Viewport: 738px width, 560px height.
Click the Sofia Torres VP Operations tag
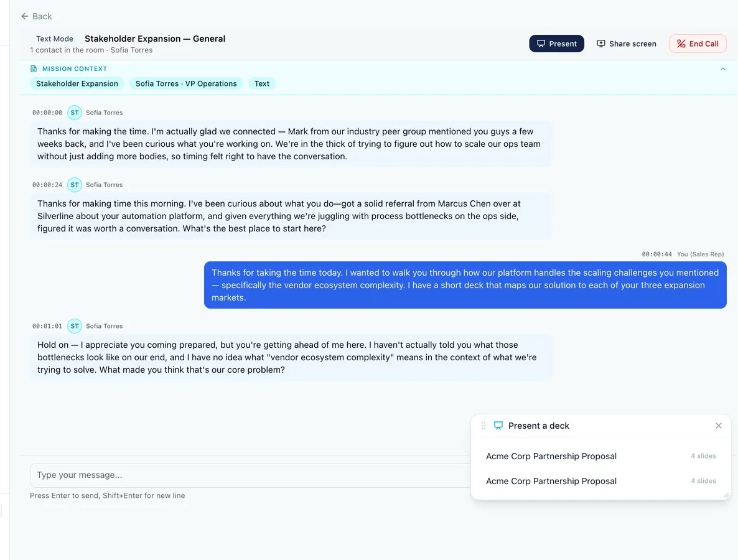[x=186, y=84]
